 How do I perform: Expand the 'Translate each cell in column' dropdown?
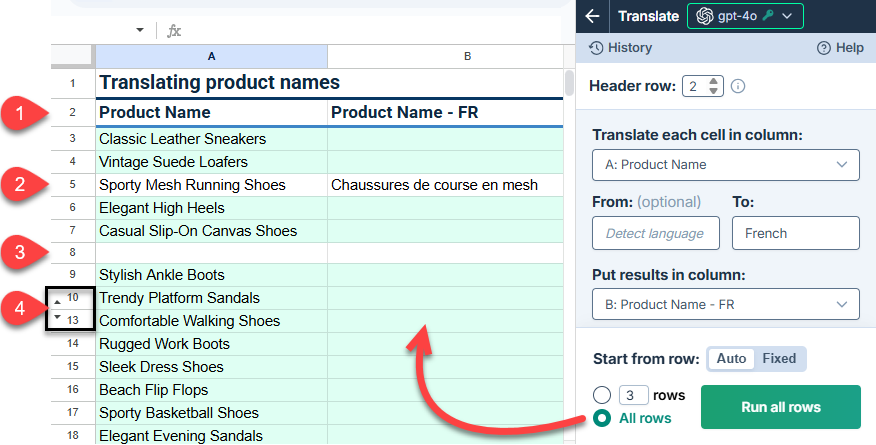pos(725,165)
